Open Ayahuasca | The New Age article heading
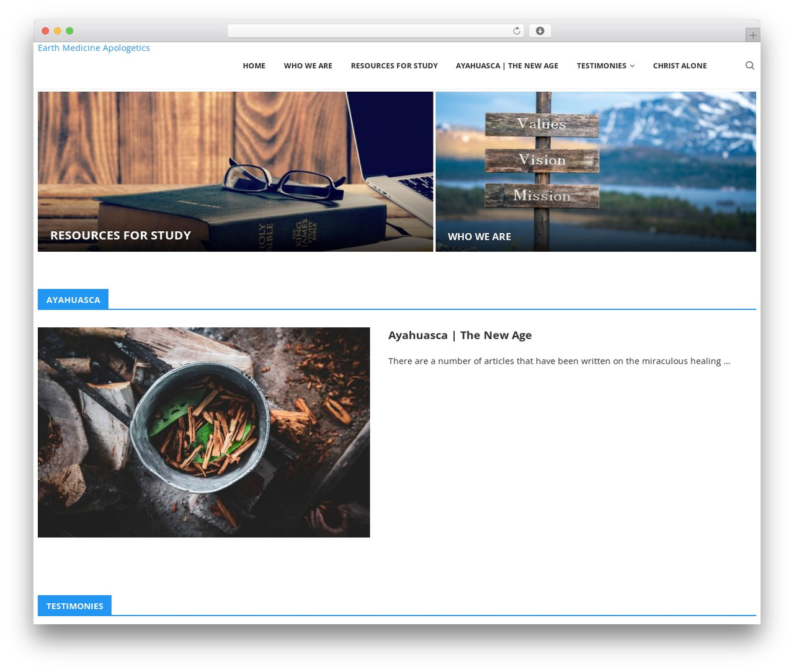This screenshot has height=672, width=794. pyautogui.click(x=460, y=335)
